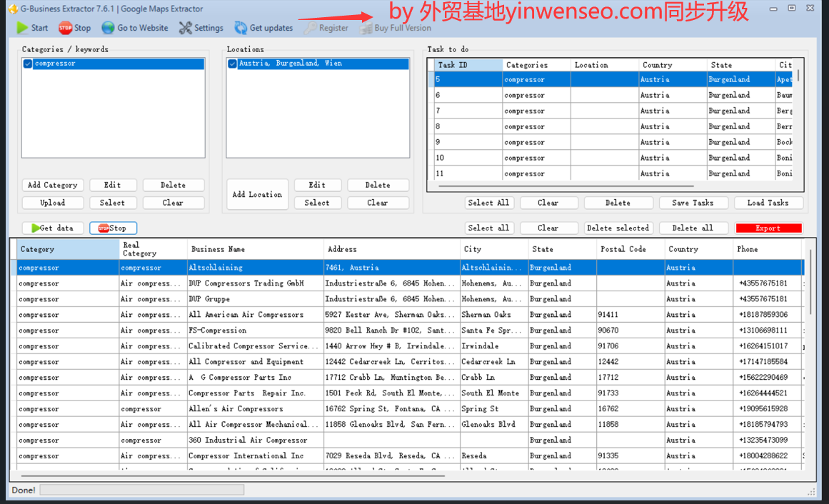Click the Stop button beside Get data
Image resolution: width=829 pixels, height=504 pixels.
coord(113,228)
